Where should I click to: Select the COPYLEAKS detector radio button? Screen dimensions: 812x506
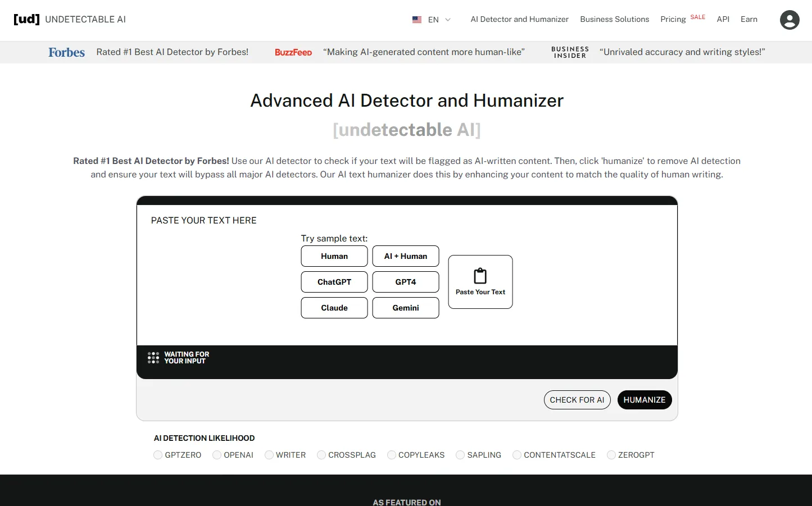(x=391, y=454)
